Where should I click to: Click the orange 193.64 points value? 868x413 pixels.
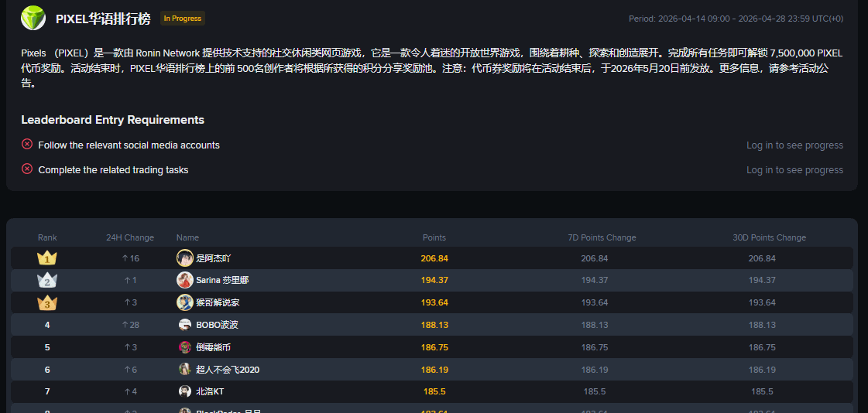(434, 302)
